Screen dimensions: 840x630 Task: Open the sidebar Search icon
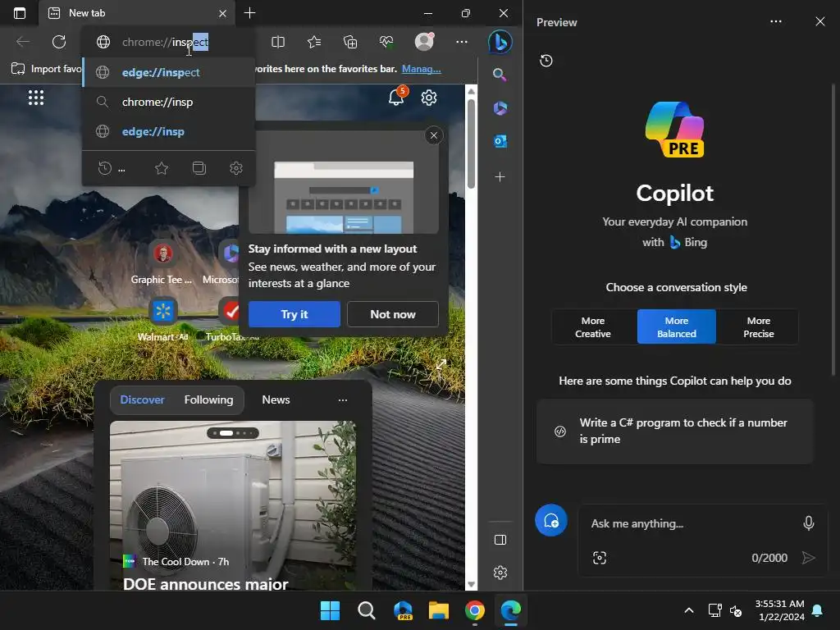[500, 75]
